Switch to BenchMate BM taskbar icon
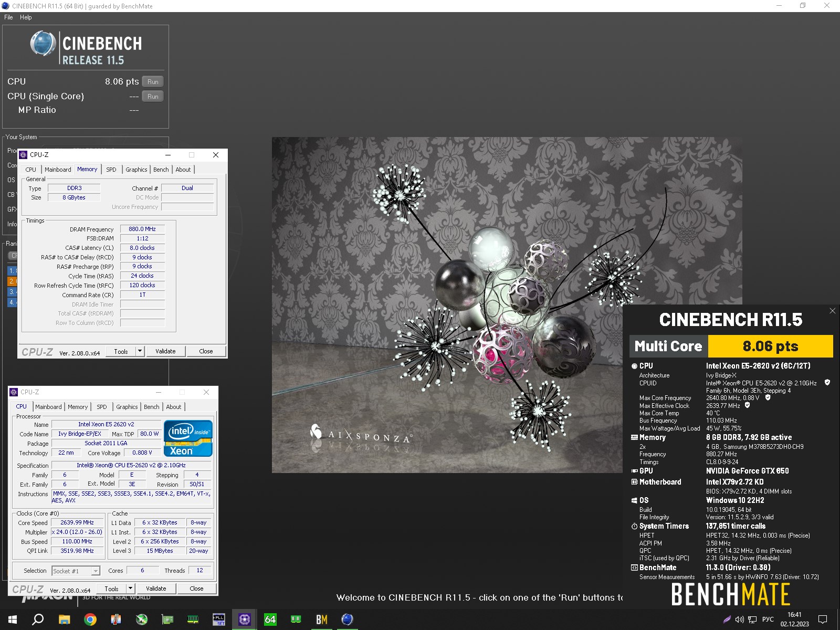This screenshot has width=840, height=630. [322, 619]
